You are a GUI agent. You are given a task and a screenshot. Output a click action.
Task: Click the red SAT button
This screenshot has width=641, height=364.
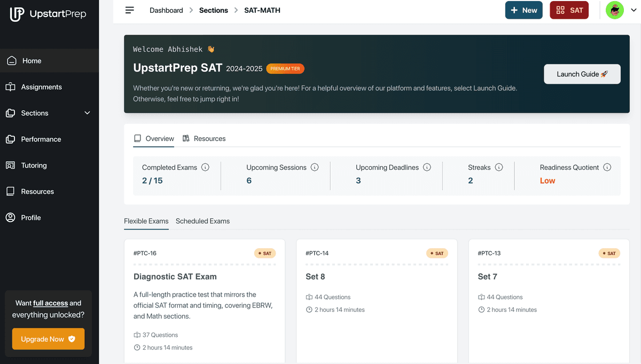(569, 10)
